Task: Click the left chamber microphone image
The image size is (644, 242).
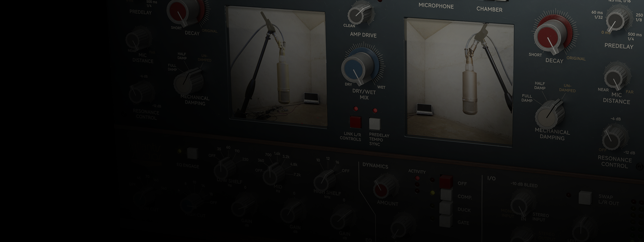Action: coord(278,67)
